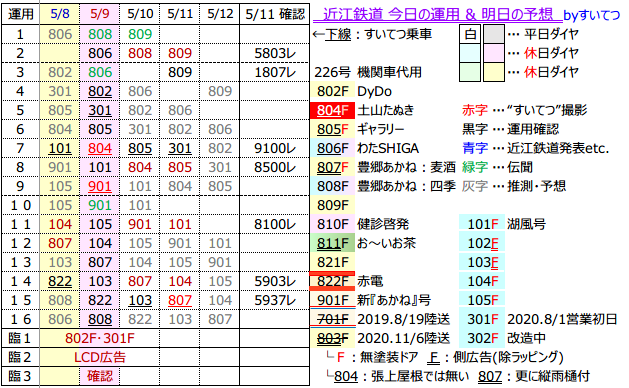Image resolution: width=629 pixels, height=388 pixels.
Task: Select the 運用 column header cell
Action: click(x=21, y=14)
